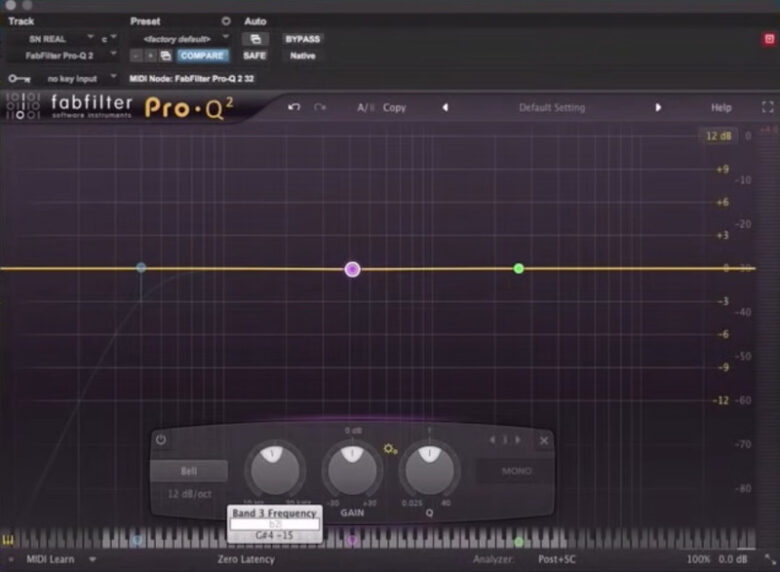This screenshot has width=780, height=572.
Task: Click the resize handle icon in corner
Action: (770, 559)
